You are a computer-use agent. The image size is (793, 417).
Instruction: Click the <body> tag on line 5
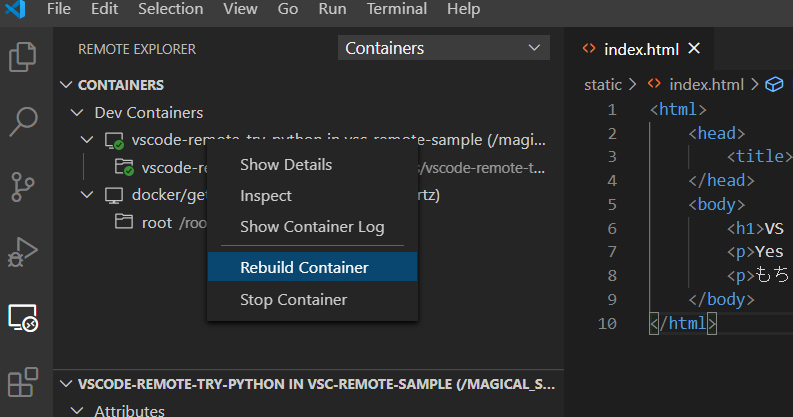pos(717,204)
